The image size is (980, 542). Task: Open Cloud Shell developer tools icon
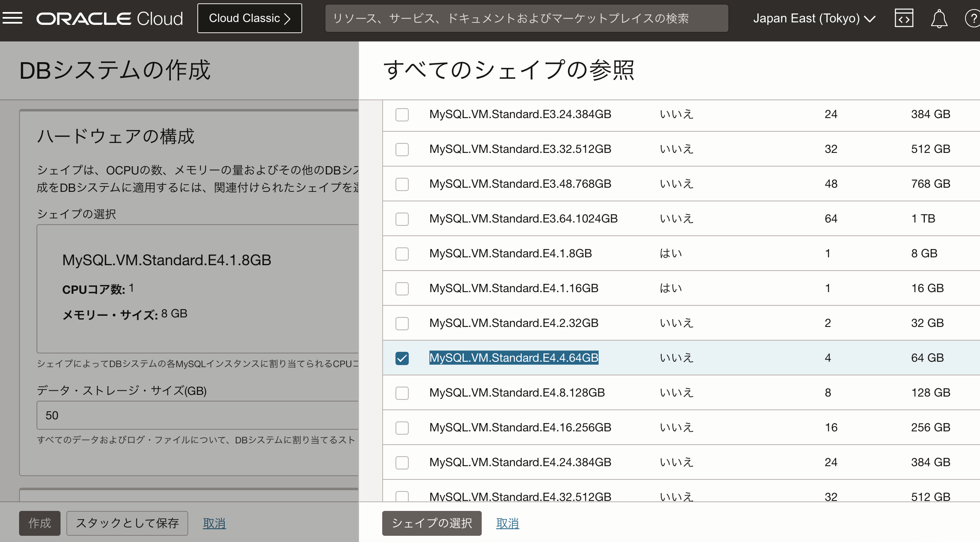coord(904,18)
